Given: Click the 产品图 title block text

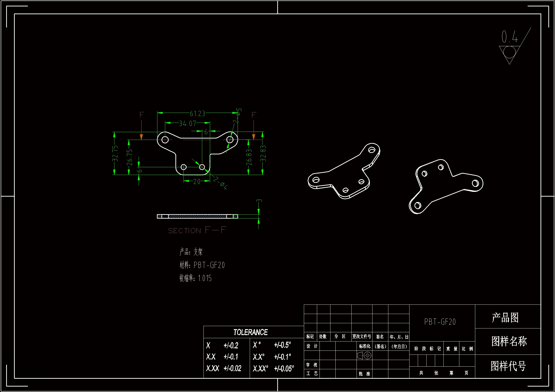Looking at the screenshot, I should [505, 317].
